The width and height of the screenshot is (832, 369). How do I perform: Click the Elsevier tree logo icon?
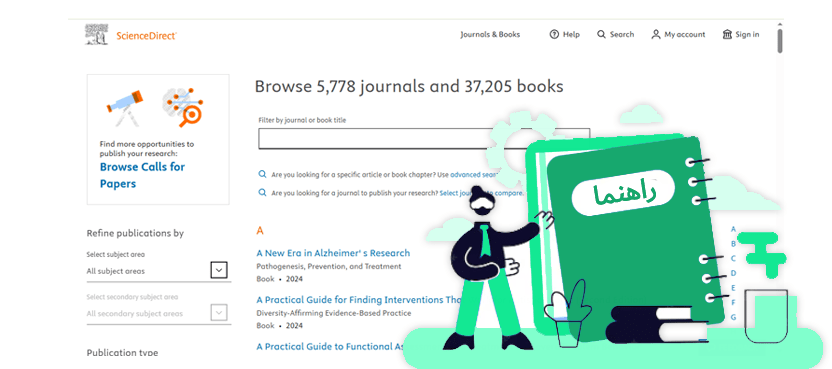[96, 34]
